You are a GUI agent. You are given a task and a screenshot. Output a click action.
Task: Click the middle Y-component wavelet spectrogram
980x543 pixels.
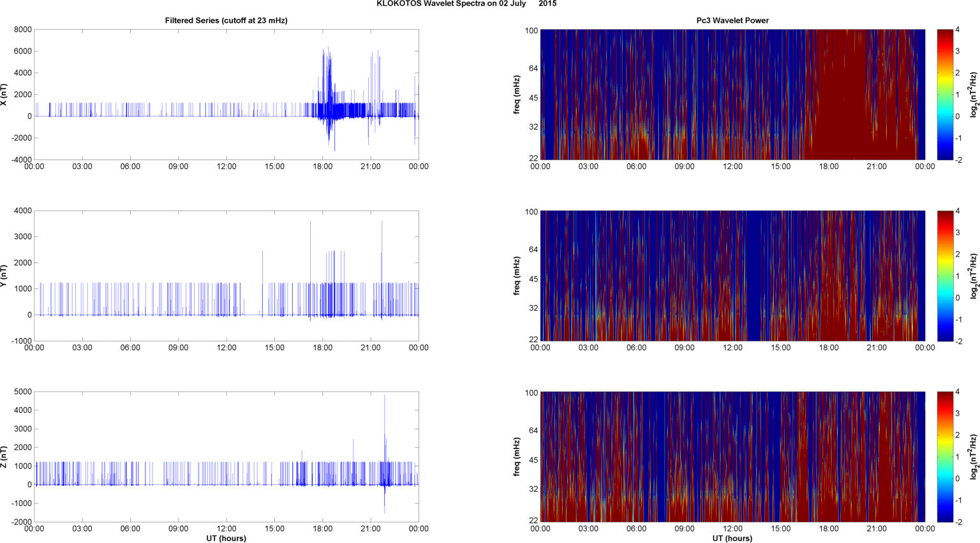point(732,276)
